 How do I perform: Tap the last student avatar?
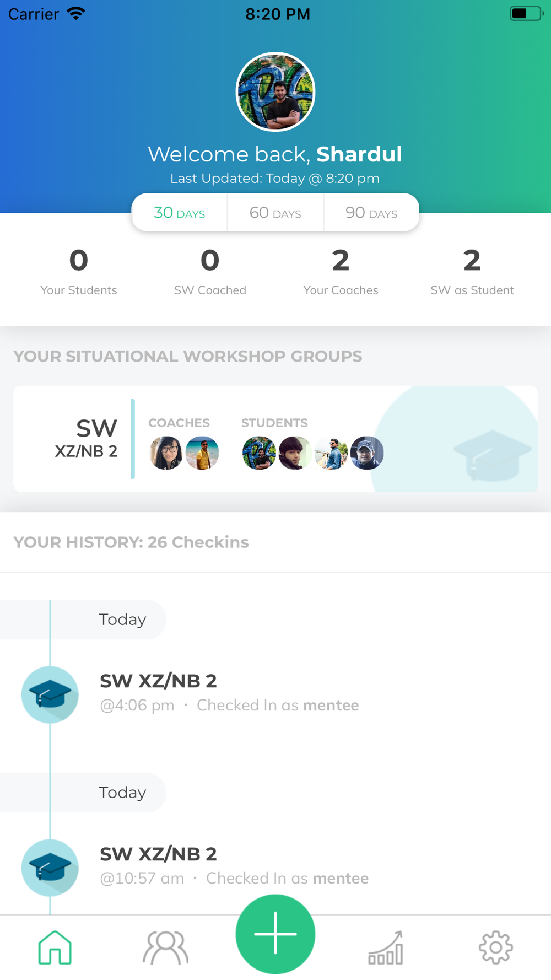click(x=367, y=453)
